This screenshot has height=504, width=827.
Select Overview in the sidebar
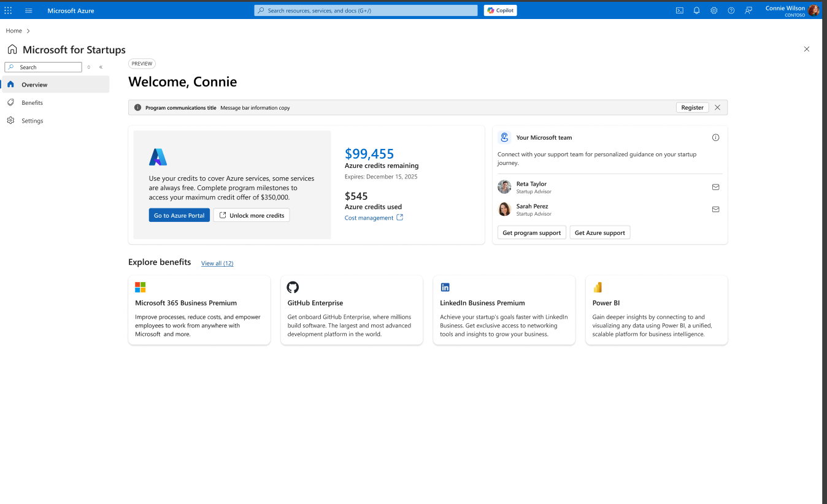56,85
